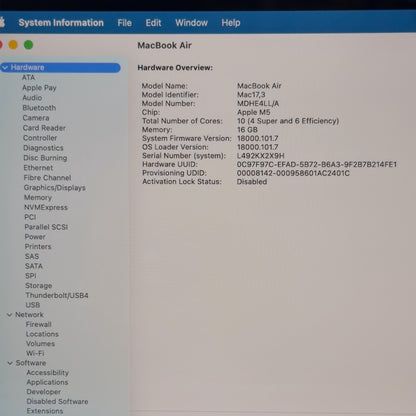Select Wi-Fi under Network
This screenshot has width=416, height=416.
click(35, 353)
